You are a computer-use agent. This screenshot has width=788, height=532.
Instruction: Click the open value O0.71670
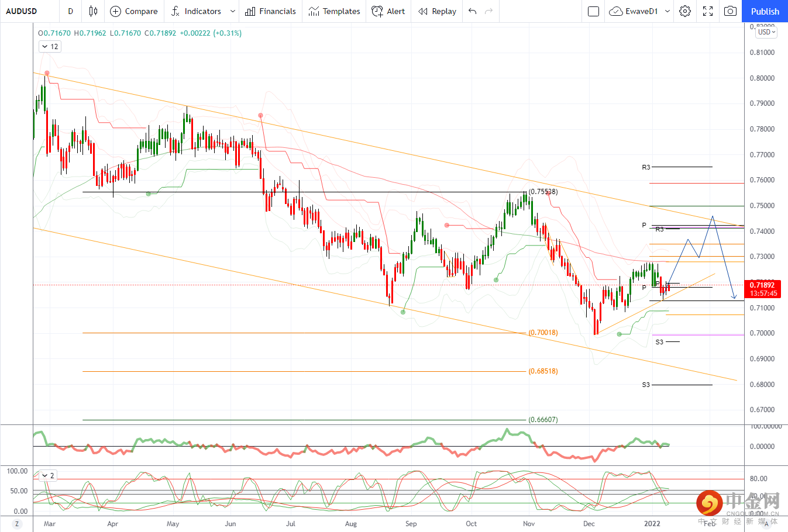54,33
